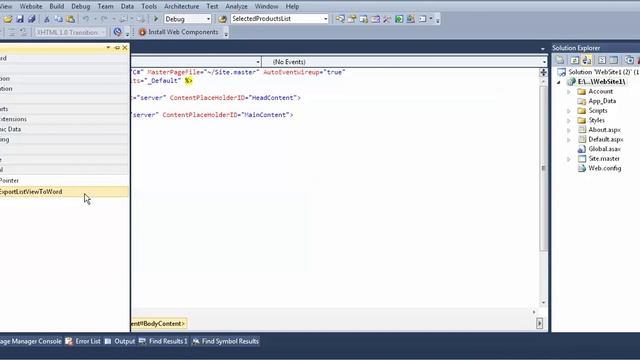The width and height of the screenshot is (640, 360).
Task: Click the Properties icon in Solution Explorer toolbar
Action: tap(560, 60)
